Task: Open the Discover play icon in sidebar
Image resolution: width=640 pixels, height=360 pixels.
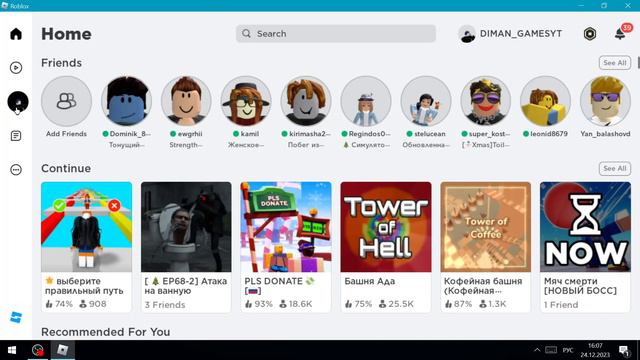Action: click(x=16, y=68)
